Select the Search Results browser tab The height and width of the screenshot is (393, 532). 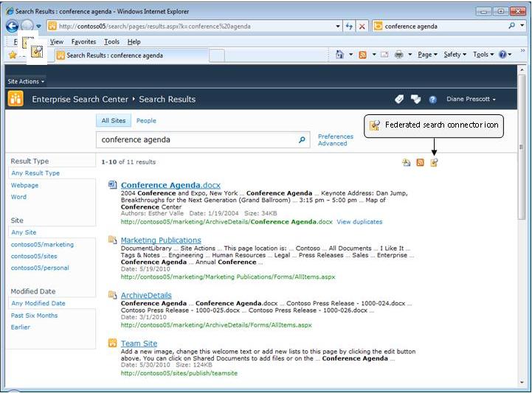[131, 55]
